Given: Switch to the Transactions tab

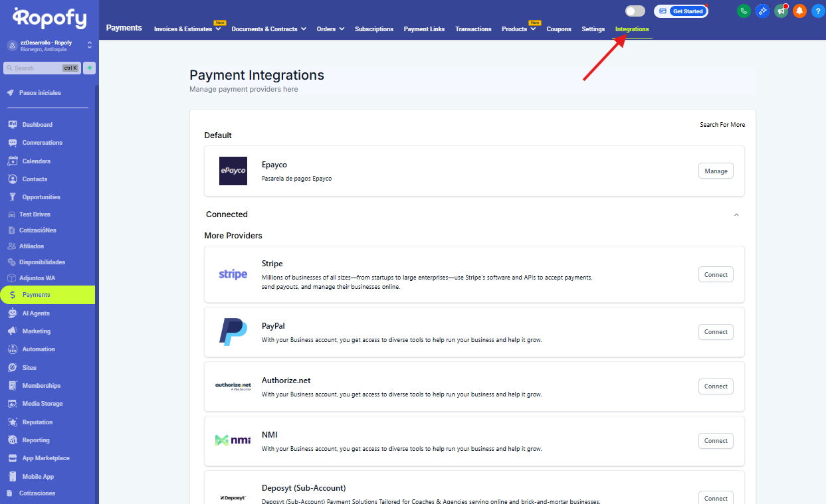Looking at the screenshot, I should pyautogui.click(x=473, y=29).
